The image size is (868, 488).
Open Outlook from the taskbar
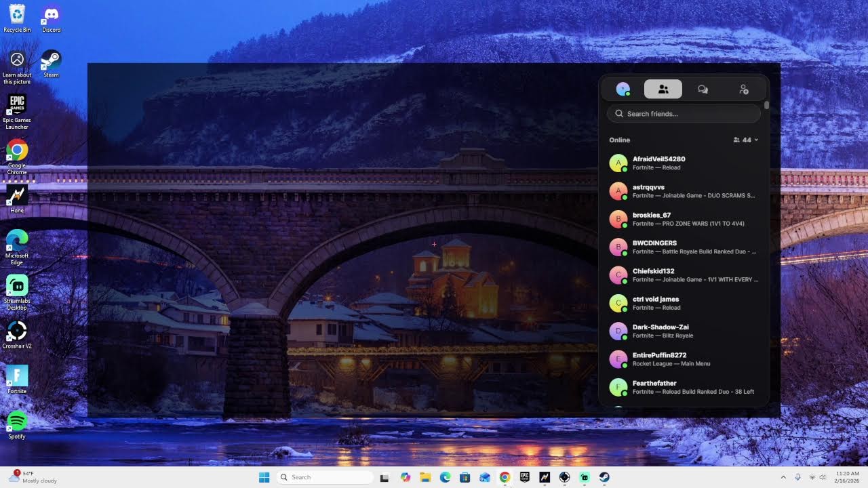pyautogui.click(x=484, y=477)
